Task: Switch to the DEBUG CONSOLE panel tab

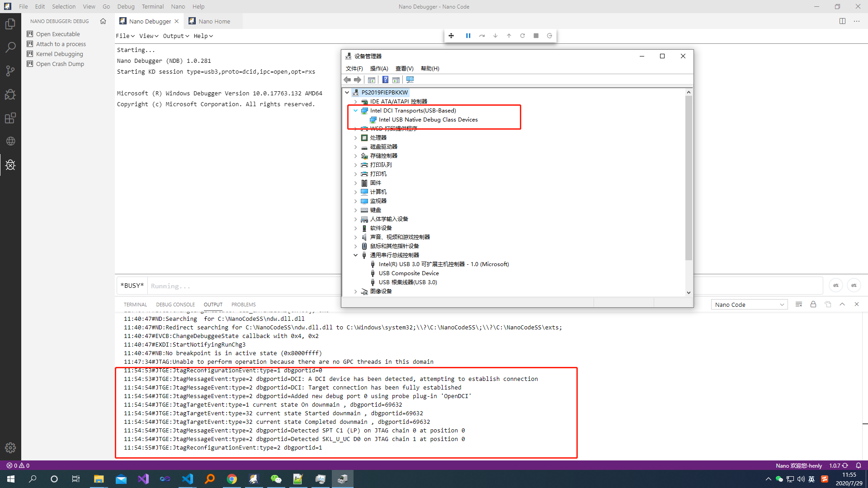Action: 175,305
